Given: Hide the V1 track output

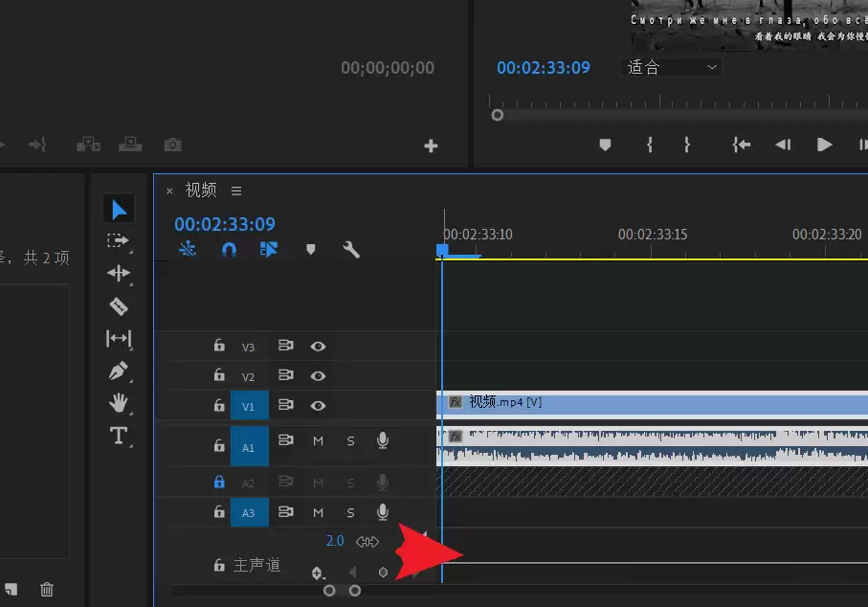Looking at the screenshot, I should pyautogui.click(x=318, y=406).
